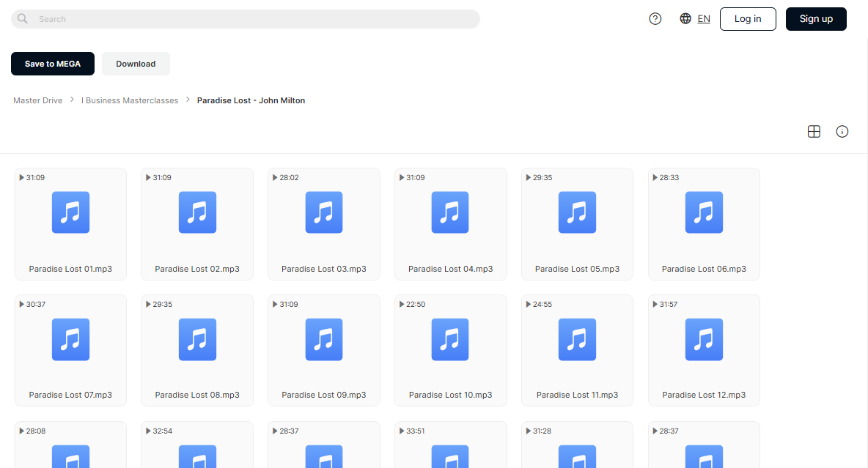Open the Paradise Lost 02.mp3 music icon
Image resolution: width=868 pixels, height=468 pixels.
coord(198,212)
